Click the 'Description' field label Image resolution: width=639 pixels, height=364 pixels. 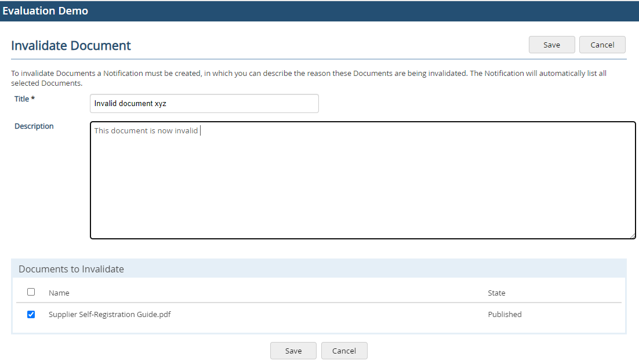click(x=34, y=126)
